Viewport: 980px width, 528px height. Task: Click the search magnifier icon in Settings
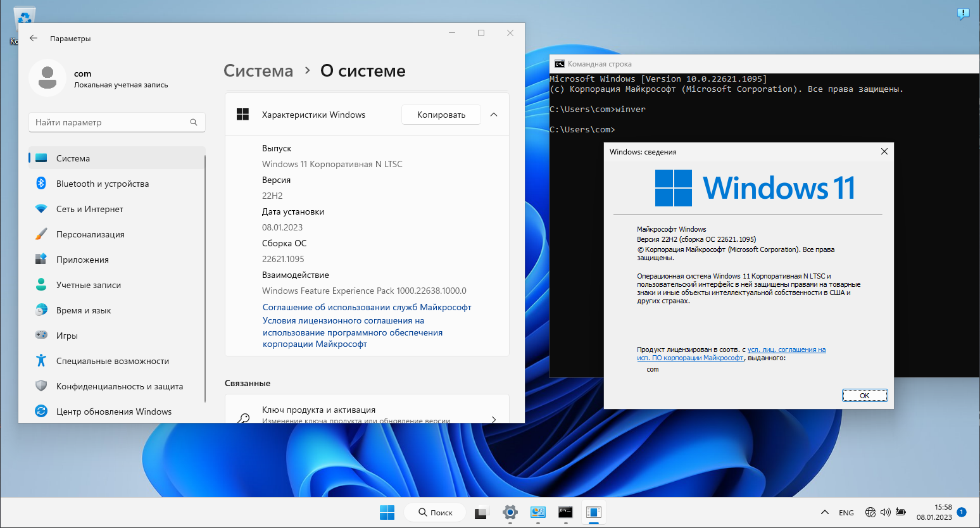(194, 122)
